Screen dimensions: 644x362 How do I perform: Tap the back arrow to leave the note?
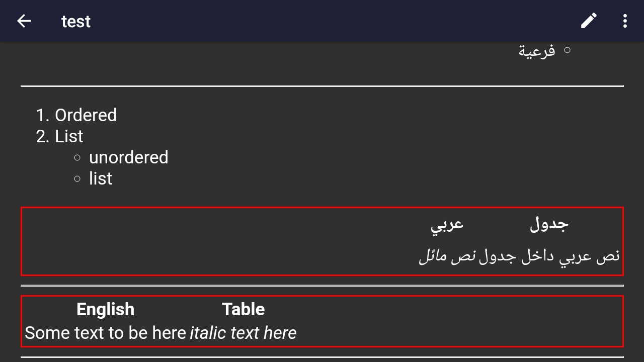pos(24,21)
